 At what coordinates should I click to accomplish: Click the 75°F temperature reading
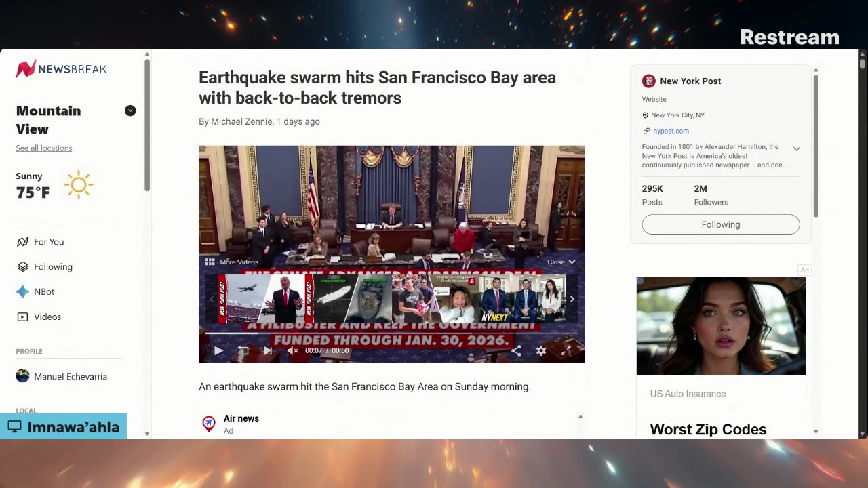click(33, 192)
